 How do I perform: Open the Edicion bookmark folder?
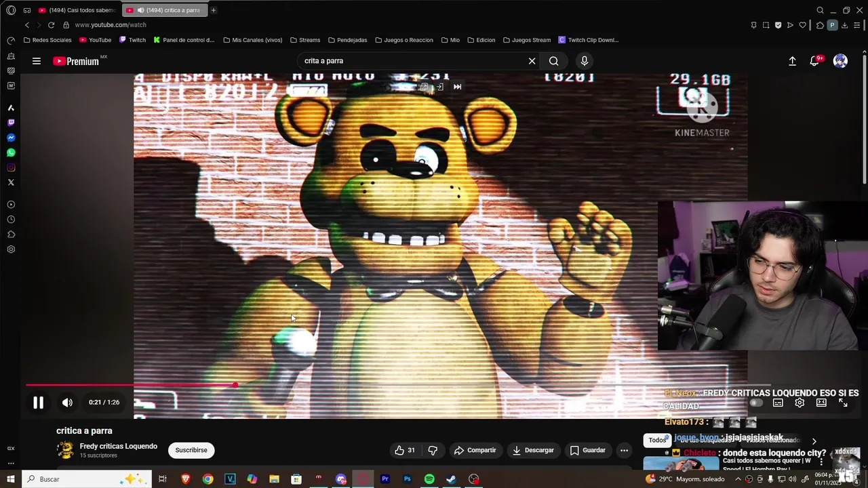pos(481,40)
